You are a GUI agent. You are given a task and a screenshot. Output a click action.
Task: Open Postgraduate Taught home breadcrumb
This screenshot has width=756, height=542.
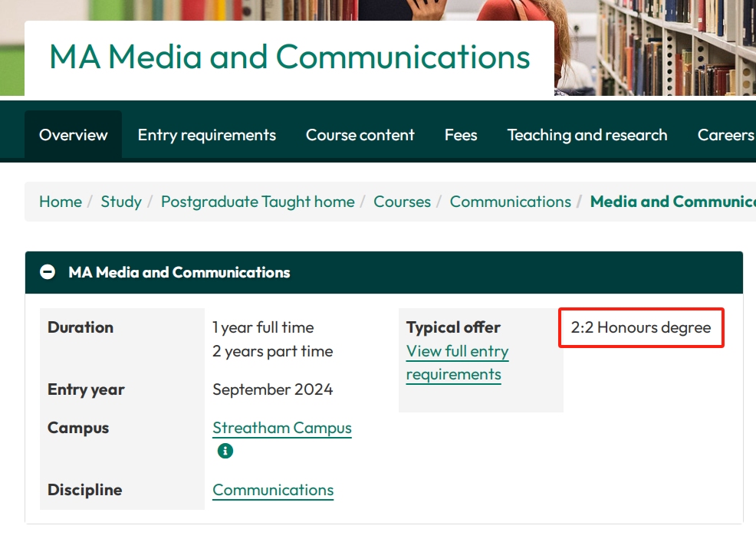[x=258, y=202]
